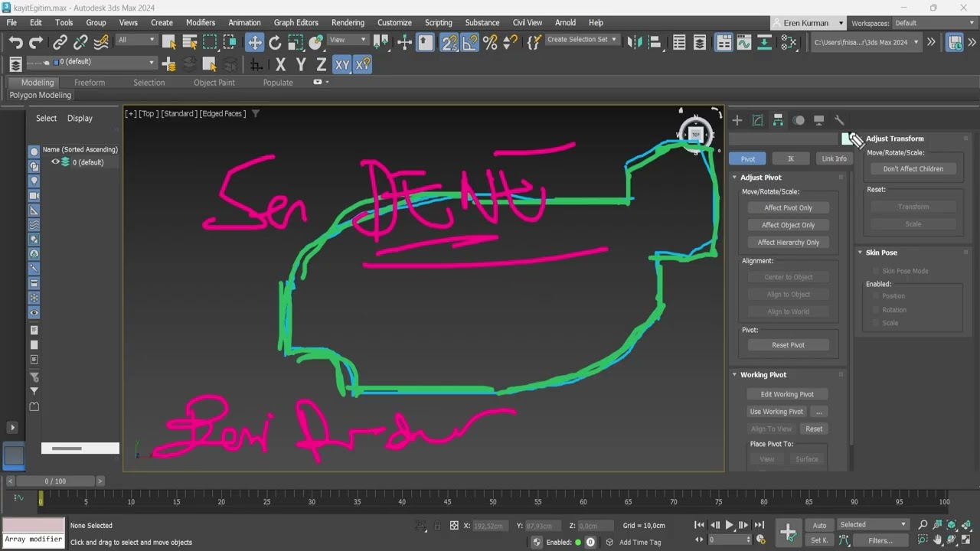Choose the Select Object tool

pyautogui.click(x=169, y=42)
